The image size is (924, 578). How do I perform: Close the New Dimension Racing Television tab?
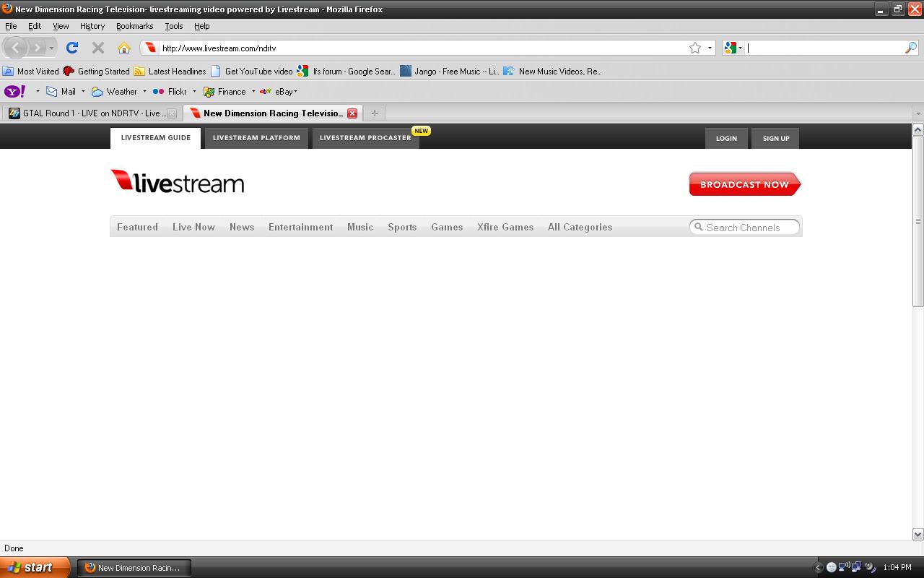click(x=352, y=113)
